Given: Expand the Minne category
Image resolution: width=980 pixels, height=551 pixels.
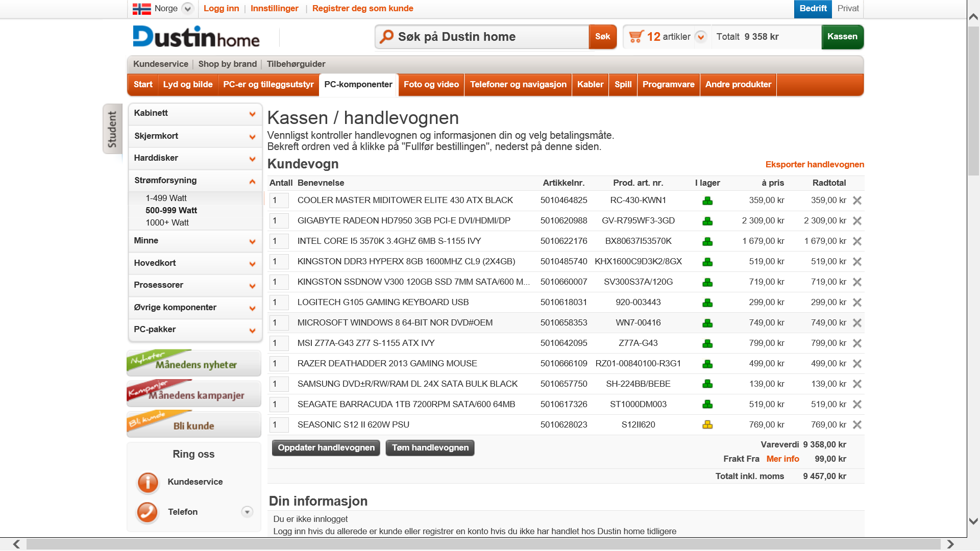Looking at the screenshot, I should tap(252, 242).
